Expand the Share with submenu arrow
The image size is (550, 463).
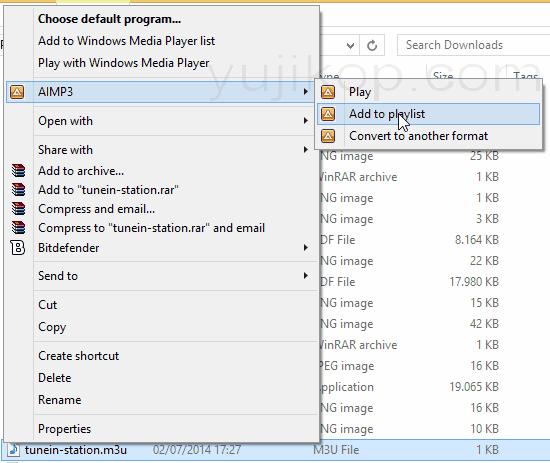pyautogui.click(x=306, y=150)
